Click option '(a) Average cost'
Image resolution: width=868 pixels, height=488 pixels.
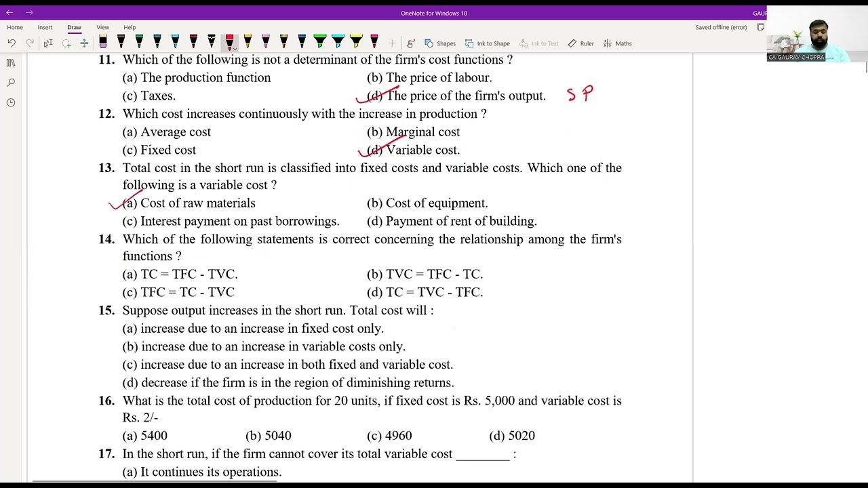[x=167, y=132]
